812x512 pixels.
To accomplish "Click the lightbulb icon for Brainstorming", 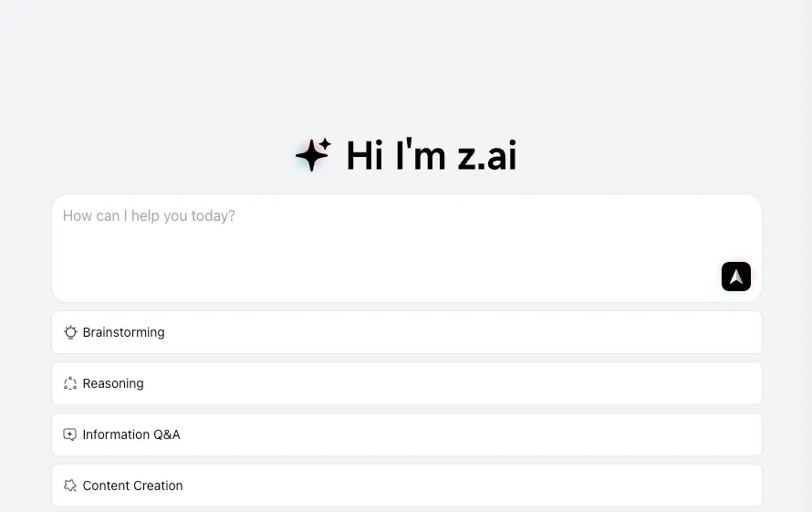I will tap(70, 332).
